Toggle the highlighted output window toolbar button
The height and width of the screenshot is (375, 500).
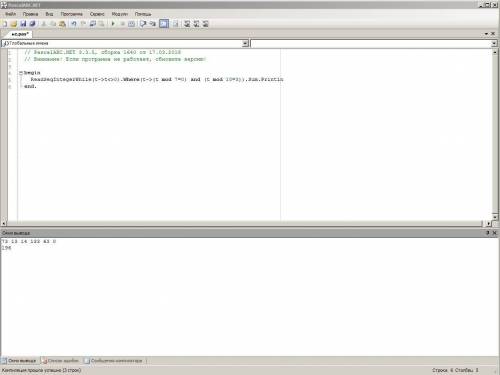[164, 24]
